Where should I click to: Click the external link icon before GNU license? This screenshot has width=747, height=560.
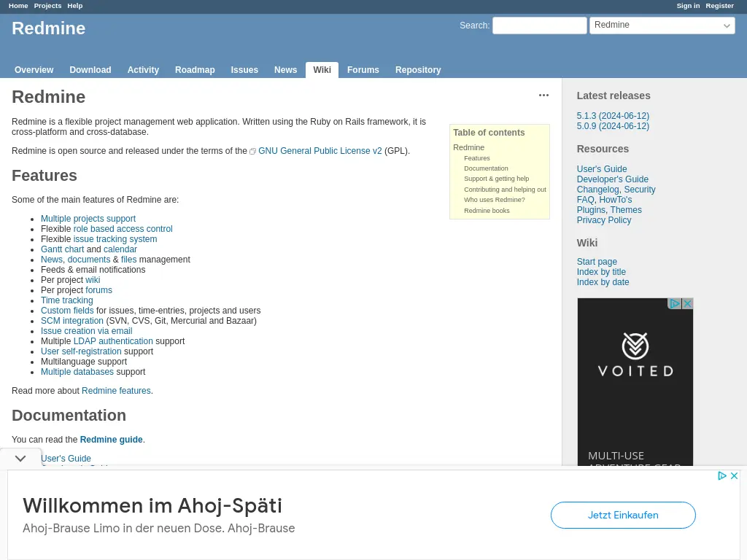(252, 152)
